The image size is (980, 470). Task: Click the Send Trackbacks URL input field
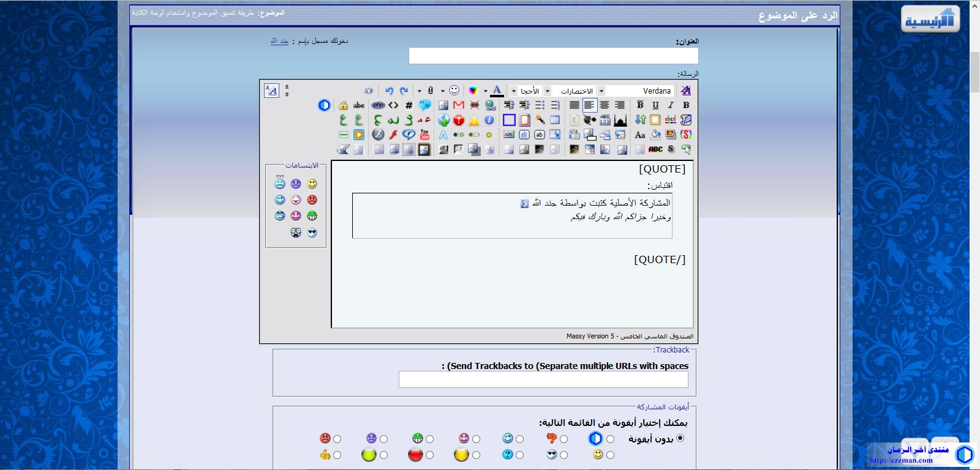[543, 379]
